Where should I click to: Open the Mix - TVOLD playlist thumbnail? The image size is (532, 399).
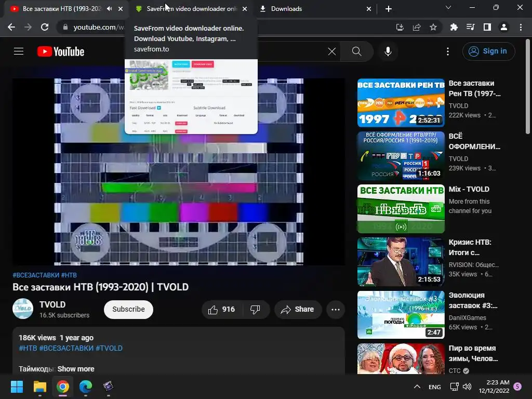tap(401, 209)
